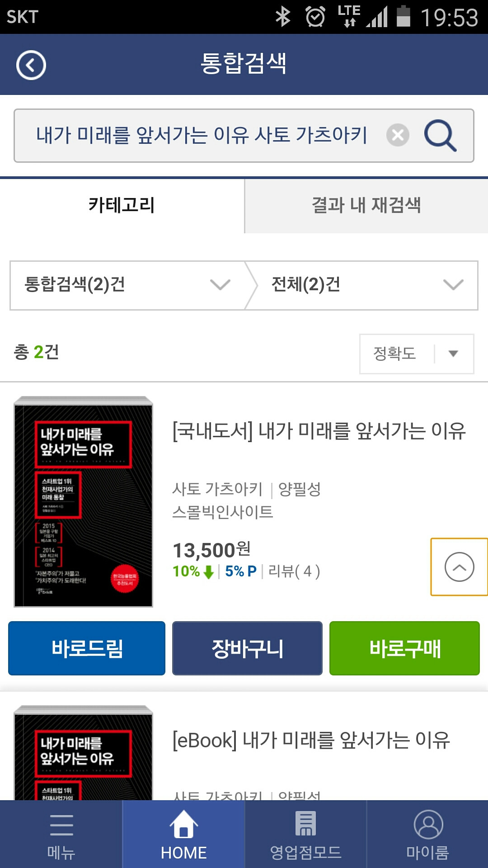Tap the scroll-to-top arrow circle icon
Viewport: 488px width, 868px height.
pos(459,567)
